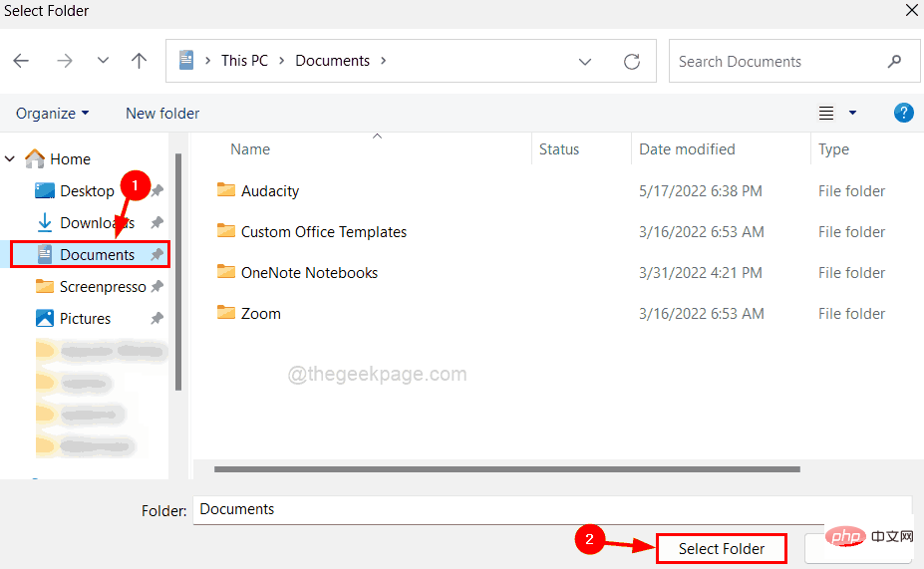Open the recent locations chevron
Viewport: 924px width, 569px height.
[103, 60]
